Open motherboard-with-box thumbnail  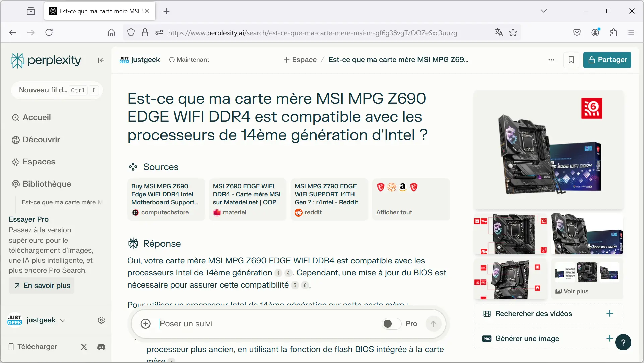pos(587,234)
